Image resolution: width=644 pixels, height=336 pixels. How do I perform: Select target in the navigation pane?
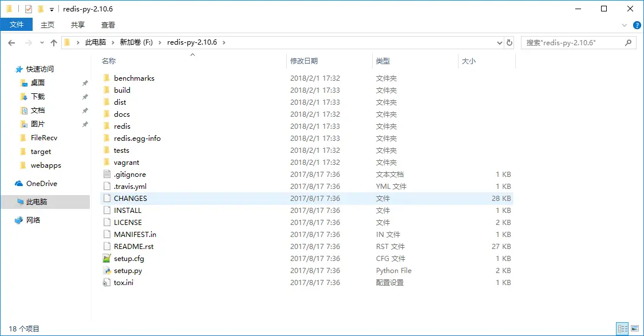pyautogui.click(x=41, y=152)
